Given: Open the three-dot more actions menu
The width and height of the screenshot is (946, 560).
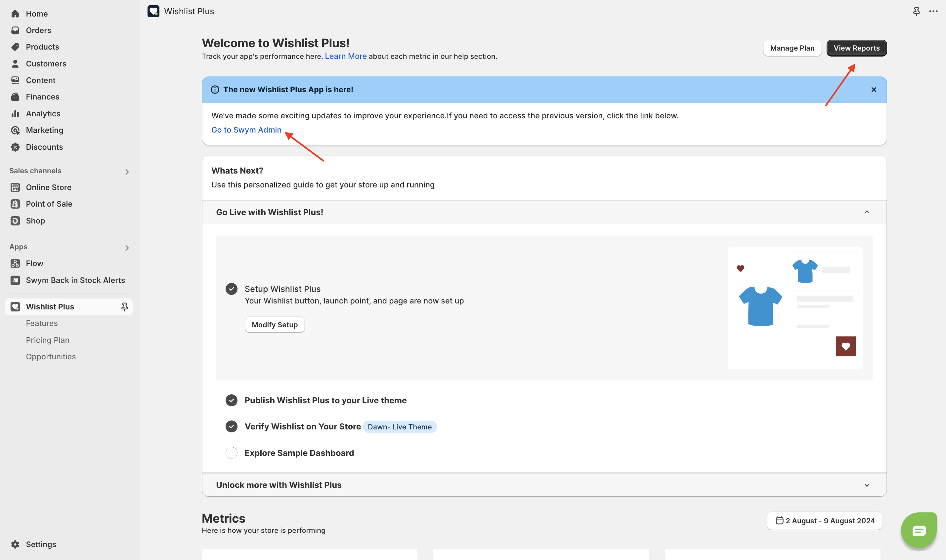Looking at the screenshot, I should 933,11.
